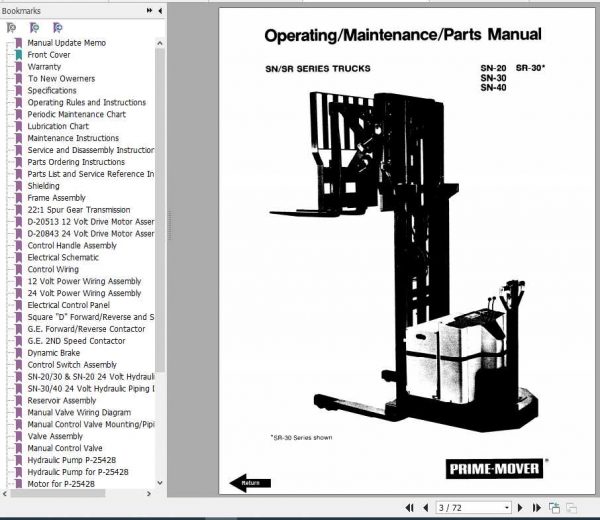Open the Manual Control Valve bookmark
The image size is (600, 520).
pos(65,448)
